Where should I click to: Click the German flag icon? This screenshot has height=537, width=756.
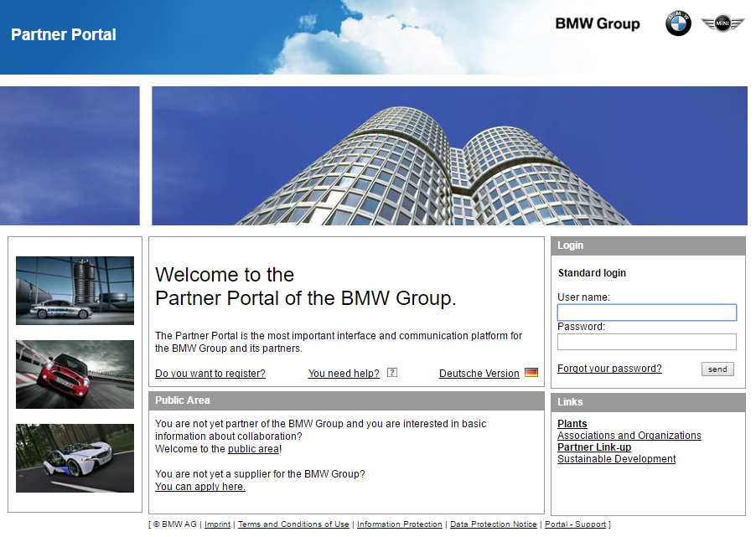[x=531, y=373]
